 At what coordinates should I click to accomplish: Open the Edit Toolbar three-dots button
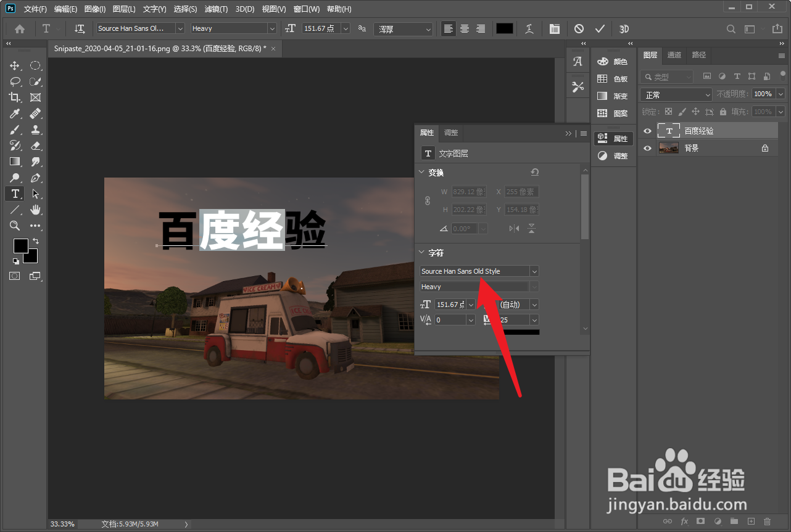[x=35, y=226]
